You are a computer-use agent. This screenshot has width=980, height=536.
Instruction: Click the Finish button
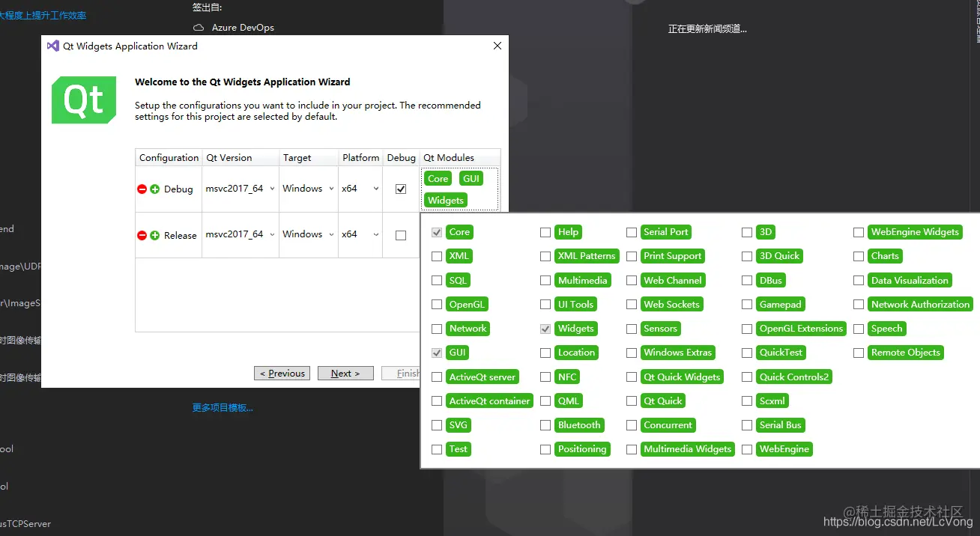[401, 373]
